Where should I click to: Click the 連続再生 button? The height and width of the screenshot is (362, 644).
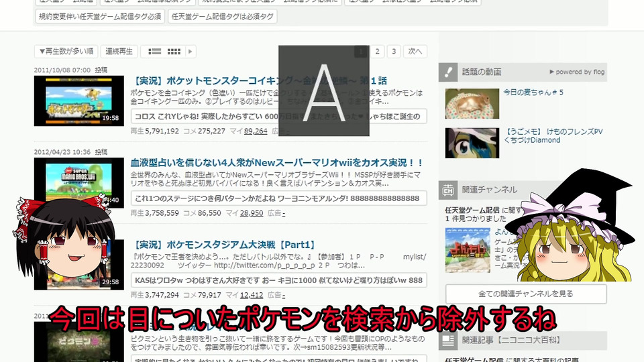pos(119,52)
